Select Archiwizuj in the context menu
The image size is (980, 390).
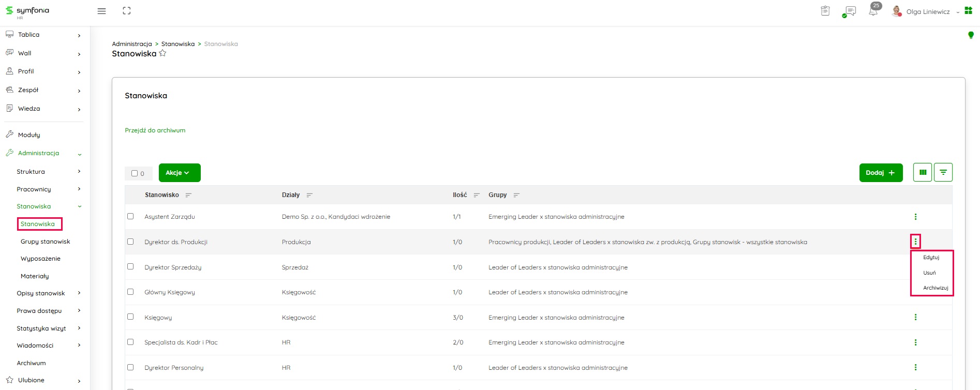coord(935,288)
